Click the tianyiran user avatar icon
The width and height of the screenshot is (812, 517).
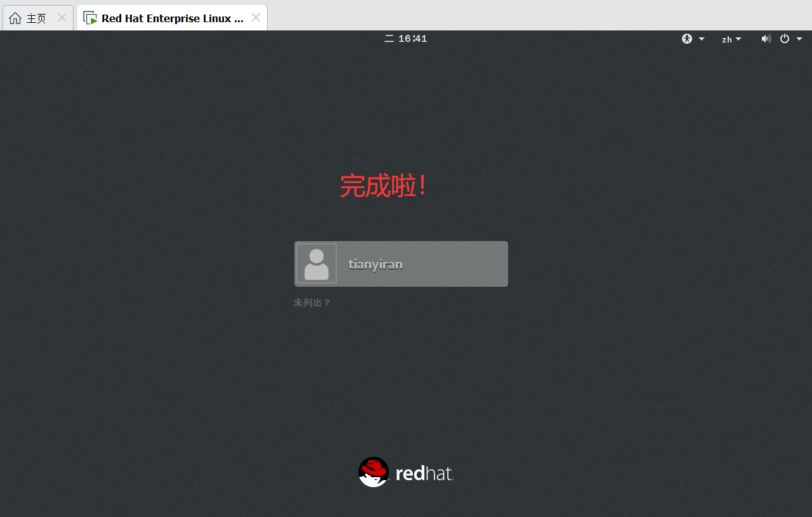pyautogui.click(x=317, y=263)
